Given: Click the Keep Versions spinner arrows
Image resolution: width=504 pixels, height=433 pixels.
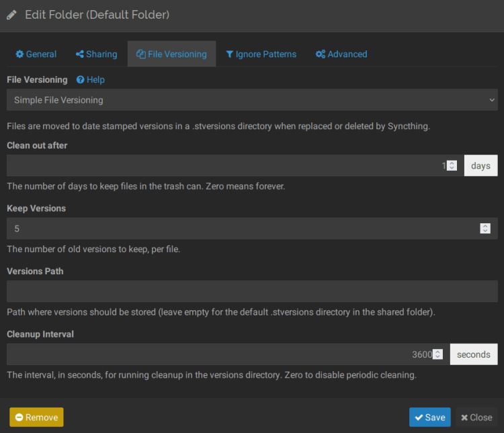Looking at the screenshot, I should (x=485, y=229).
